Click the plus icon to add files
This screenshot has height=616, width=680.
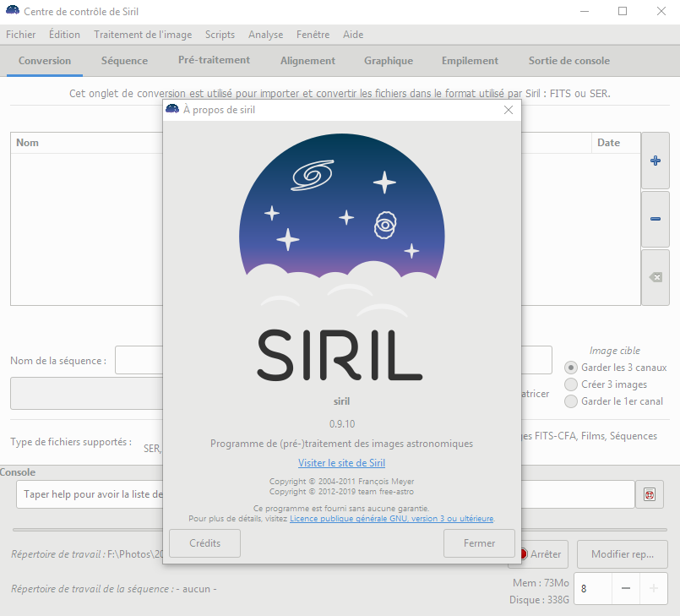click(656, 161)
